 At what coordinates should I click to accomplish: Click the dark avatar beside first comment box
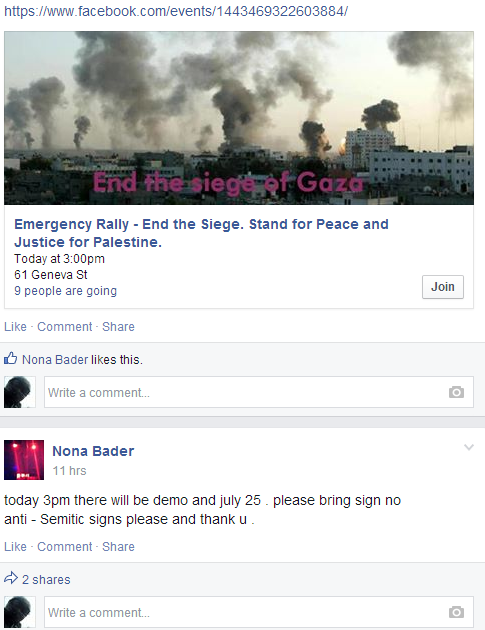click(x=20, y=392)
